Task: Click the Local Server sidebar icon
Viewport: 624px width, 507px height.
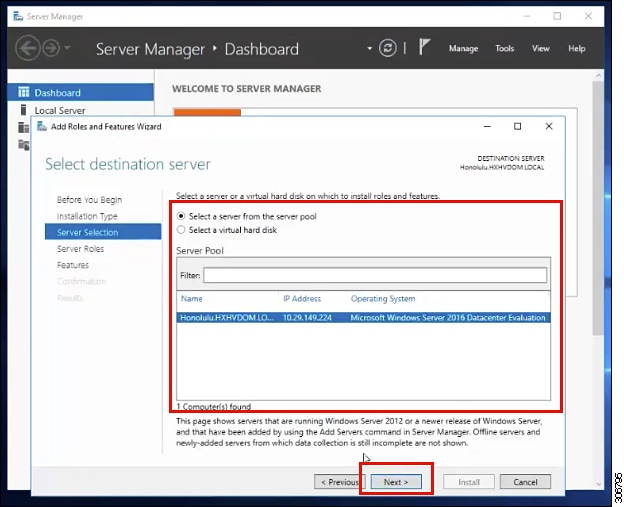Action: (x=23, y=110)
